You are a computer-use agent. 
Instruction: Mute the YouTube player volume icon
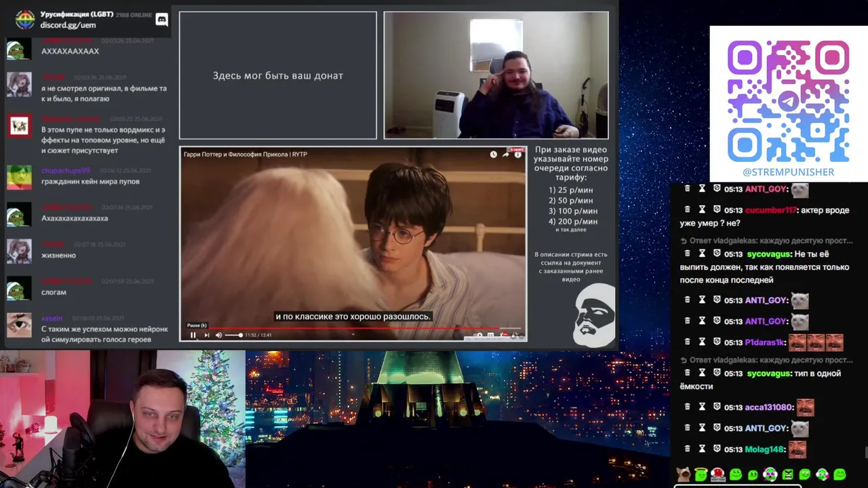point(218,335)
